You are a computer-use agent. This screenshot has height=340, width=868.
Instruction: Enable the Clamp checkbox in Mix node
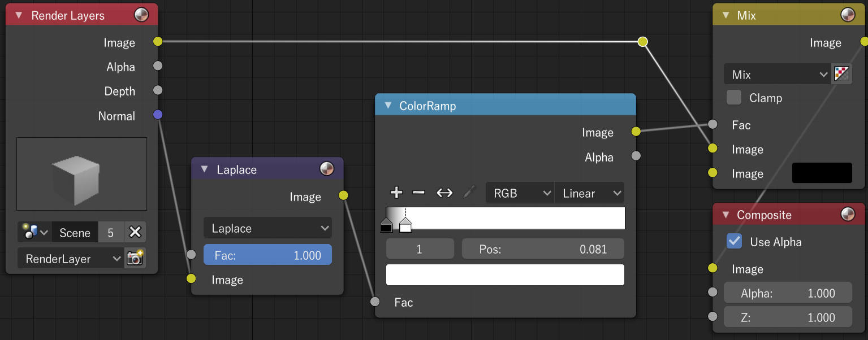pyautogui.click(x=734, y=98)
